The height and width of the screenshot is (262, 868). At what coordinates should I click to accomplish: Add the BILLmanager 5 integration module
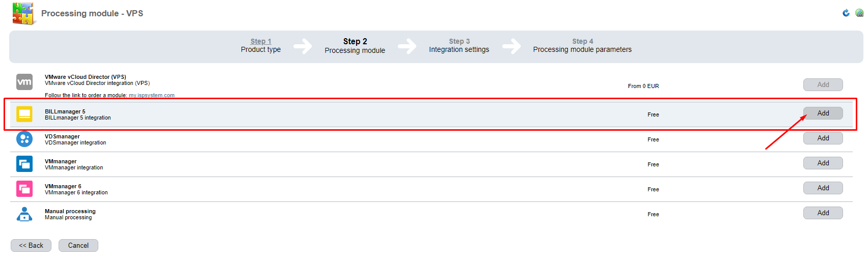point(823,113)
